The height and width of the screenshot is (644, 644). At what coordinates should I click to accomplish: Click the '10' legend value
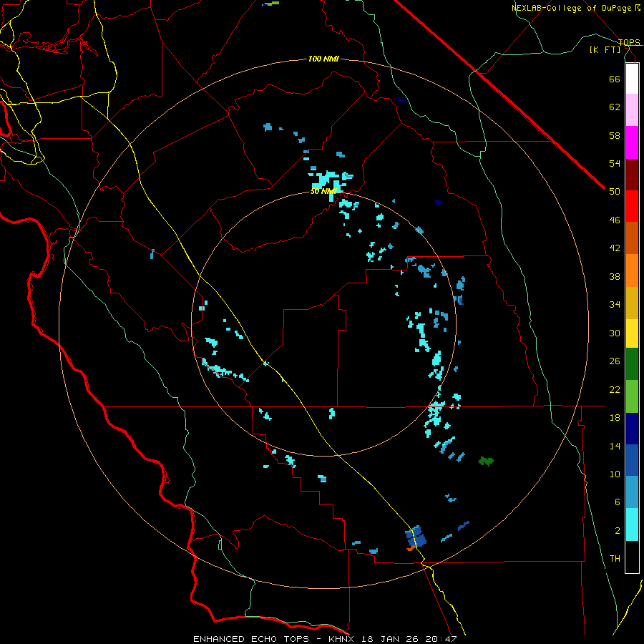[x=615, y=474]
